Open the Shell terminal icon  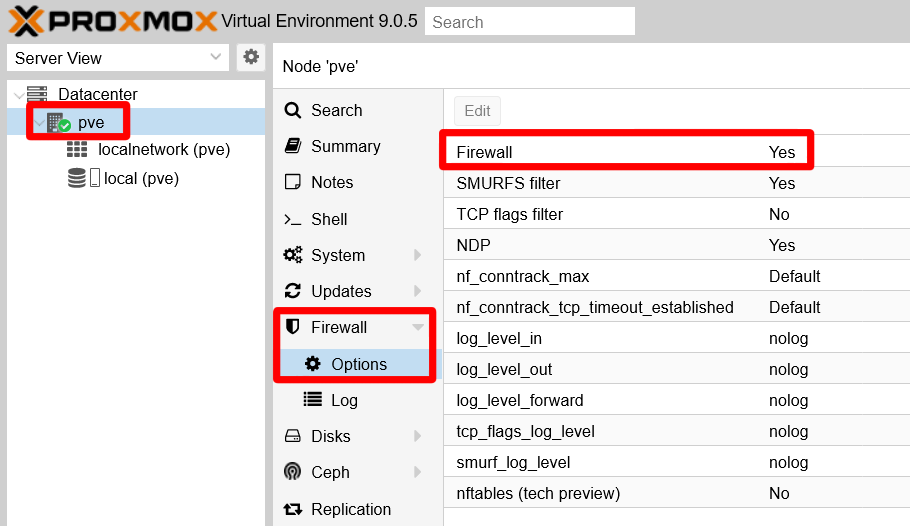click(292, 219)
